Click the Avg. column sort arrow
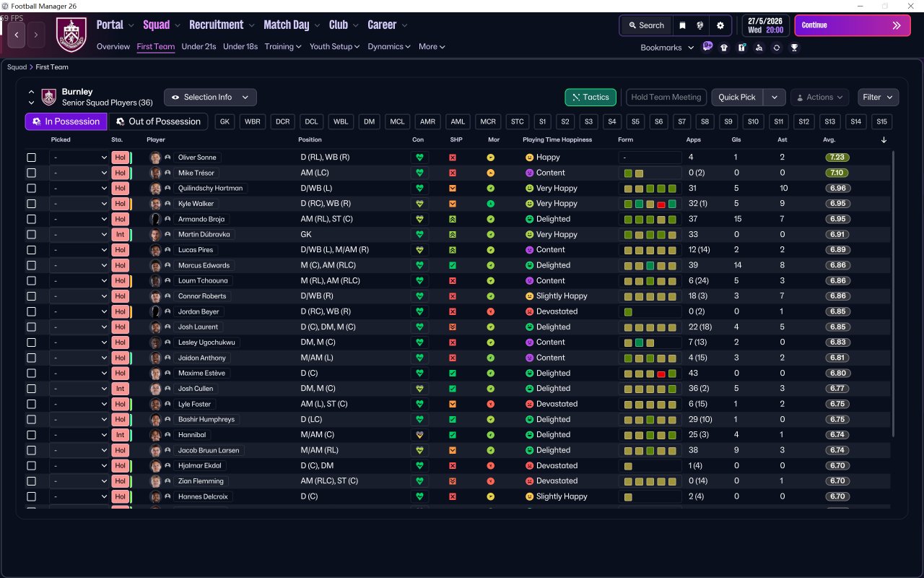 (x=884, y=140)
